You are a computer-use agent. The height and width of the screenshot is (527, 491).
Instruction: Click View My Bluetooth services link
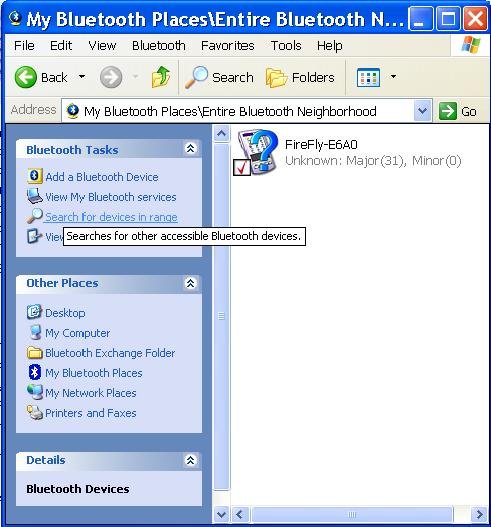click(x=111, y=197)
